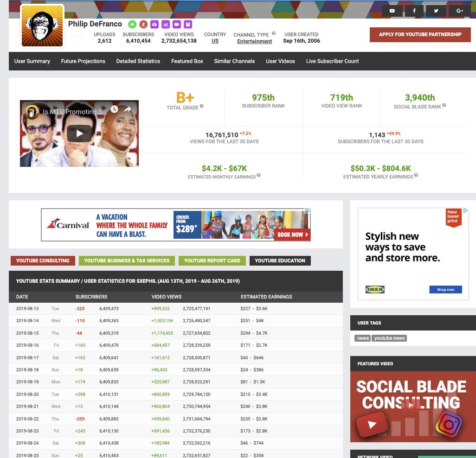This screenshot has height=458, width=476.
Task: Click help icon for Estimated Yearly Earnings
Action: tap(416, 175)
